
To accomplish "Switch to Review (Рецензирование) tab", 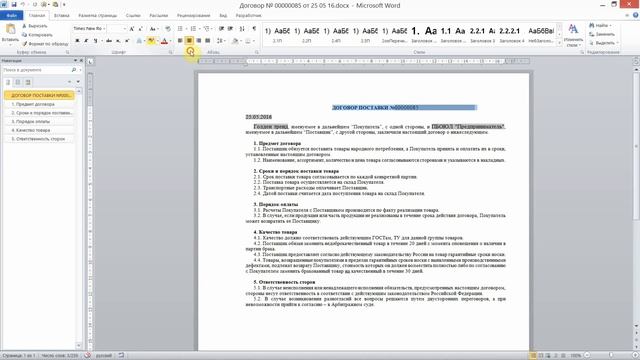I will pos(194,16).
